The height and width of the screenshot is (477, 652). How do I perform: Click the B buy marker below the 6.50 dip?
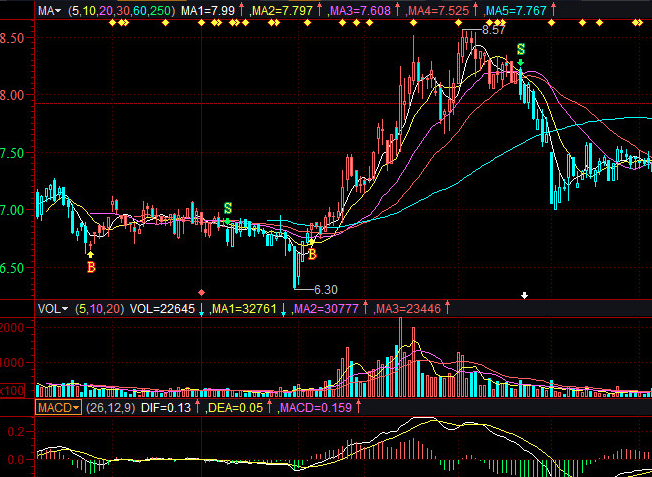pos(91,267)
